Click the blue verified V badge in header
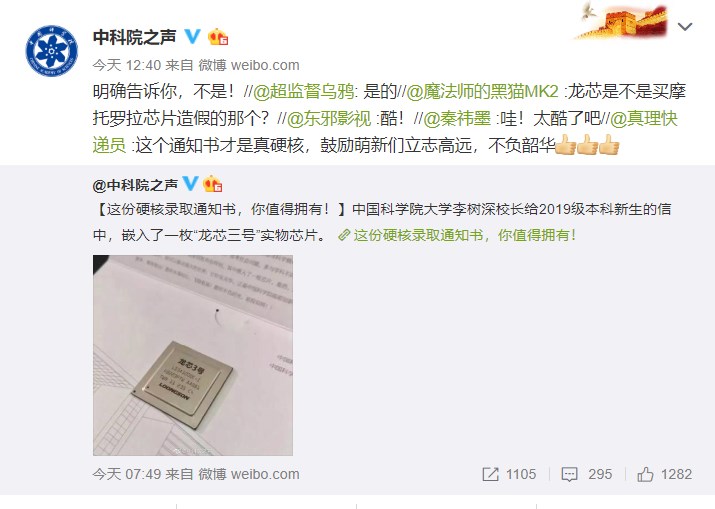The height and width of the screenshot is (509, 715). pos(192,36)
